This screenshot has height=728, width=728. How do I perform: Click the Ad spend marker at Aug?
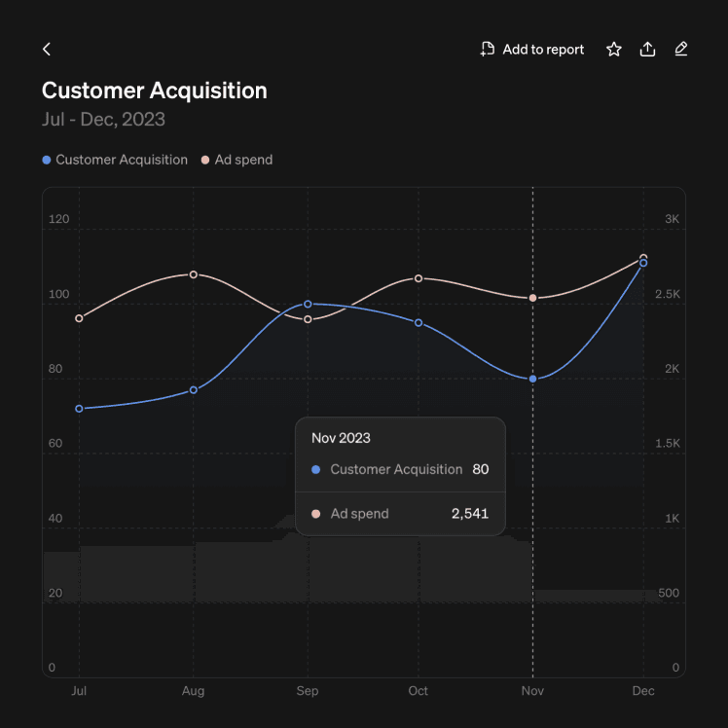pyautogui.click(x=194, y=274)
